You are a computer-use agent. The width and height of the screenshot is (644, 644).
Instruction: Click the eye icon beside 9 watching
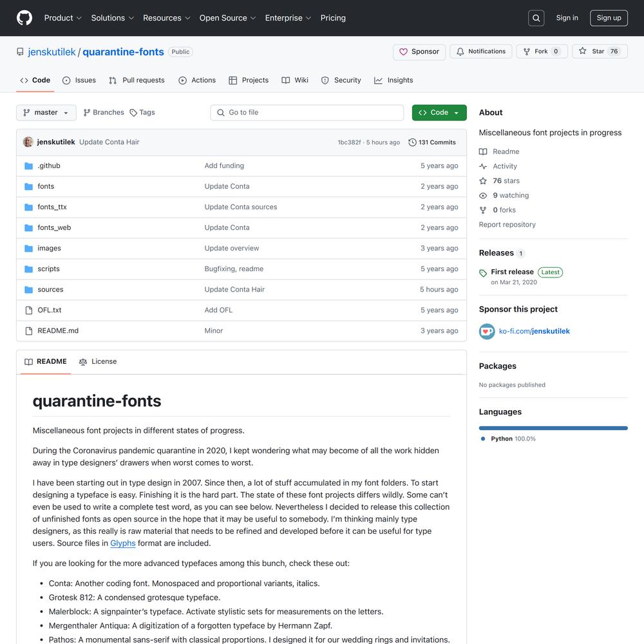(483, 196)
